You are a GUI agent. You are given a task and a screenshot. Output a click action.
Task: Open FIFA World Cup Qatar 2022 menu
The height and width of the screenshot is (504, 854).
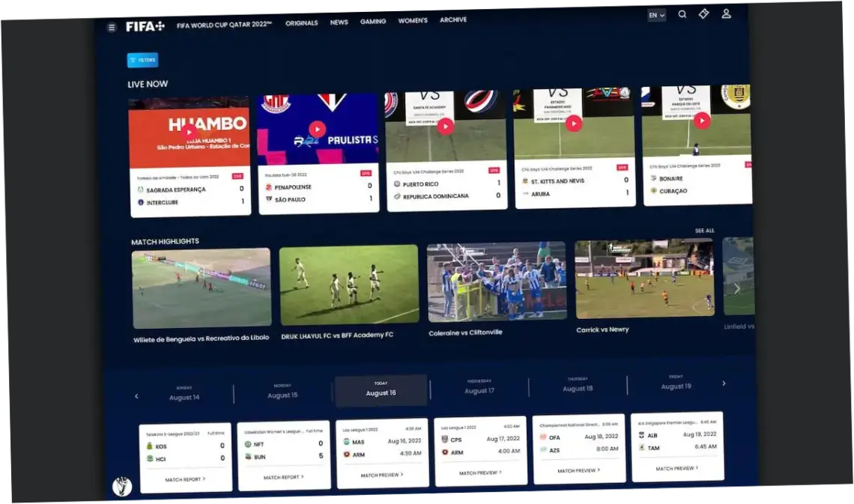click(224, 25)
